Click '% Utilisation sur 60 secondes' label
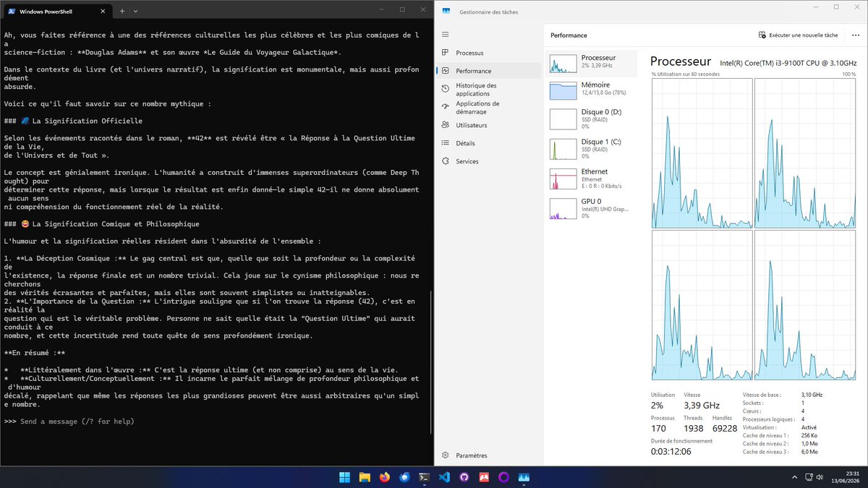 pyautogui.click(x=685, y=74)
